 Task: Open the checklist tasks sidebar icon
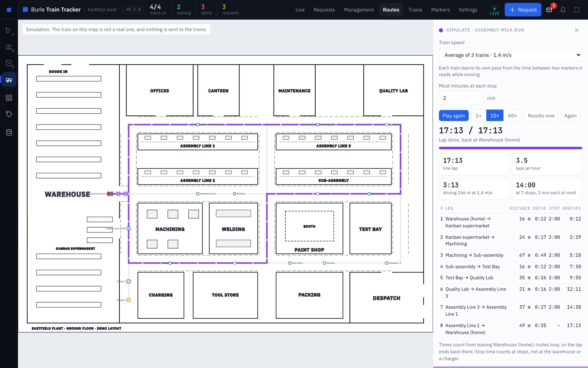(9, 63)
